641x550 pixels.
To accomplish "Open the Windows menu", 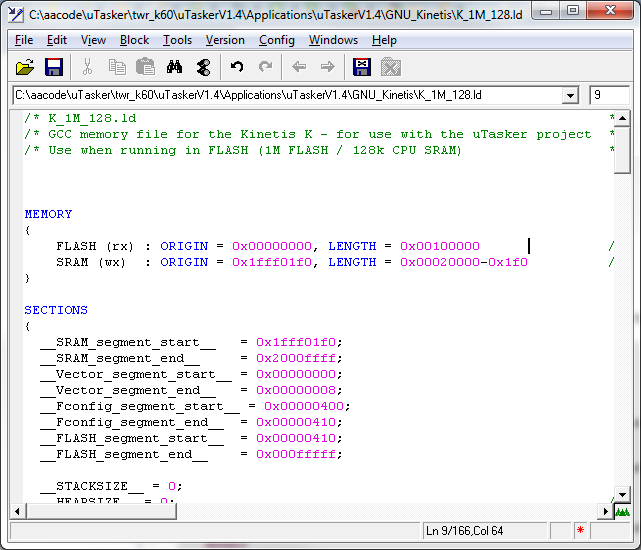I will (x=333, y=40).
